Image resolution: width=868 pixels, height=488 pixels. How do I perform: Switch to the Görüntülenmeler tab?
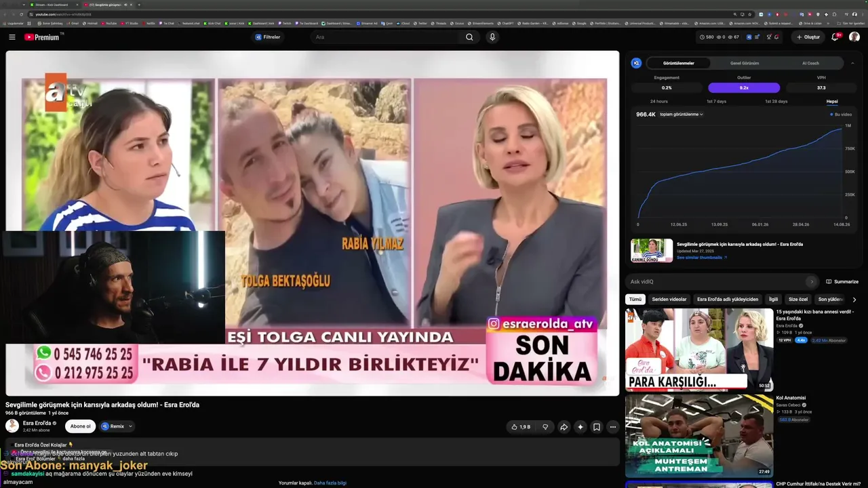click(x=678, y=63)
